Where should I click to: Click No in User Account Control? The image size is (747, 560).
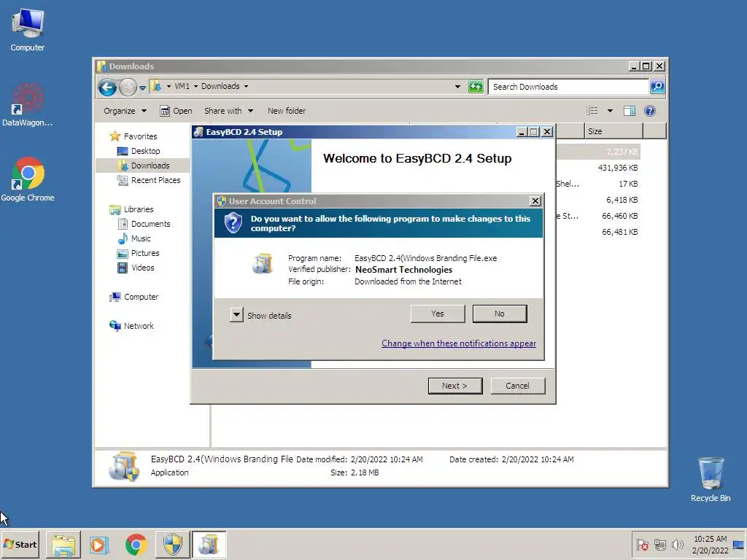pyautogui.click(x=499, y=314)
